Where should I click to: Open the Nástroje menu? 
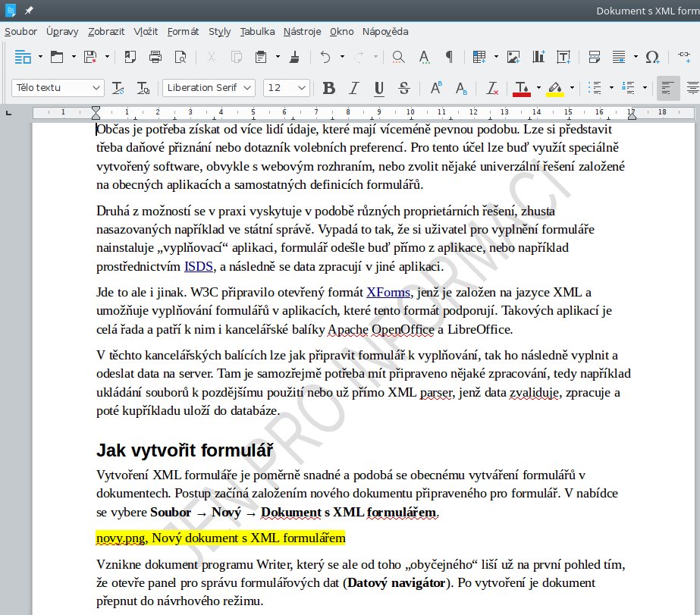pyautogui.click(x=303, y=32)
